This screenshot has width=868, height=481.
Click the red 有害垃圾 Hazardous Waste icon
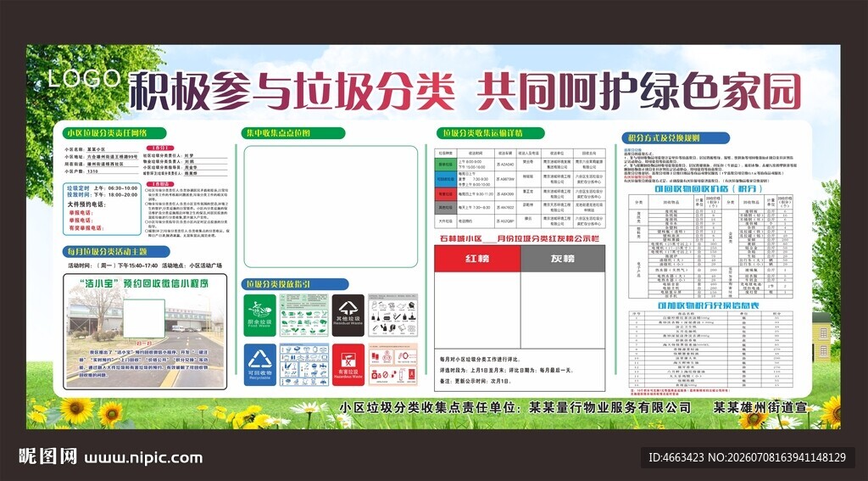[348, 365]
